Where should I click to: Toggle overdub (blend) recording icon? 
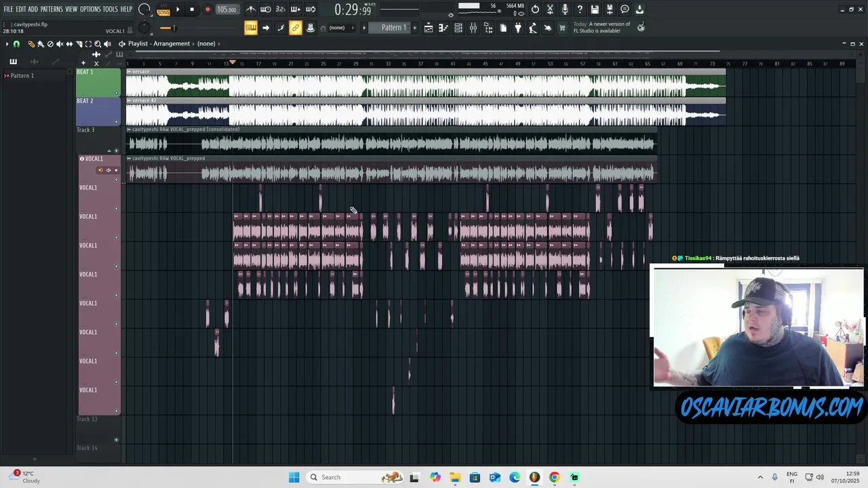(296, 9)
